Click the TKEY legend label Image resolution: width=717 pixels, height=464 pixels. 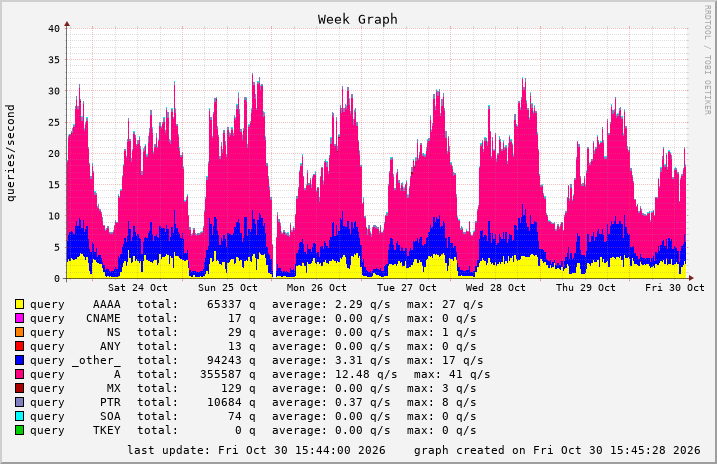coord(107,430)
